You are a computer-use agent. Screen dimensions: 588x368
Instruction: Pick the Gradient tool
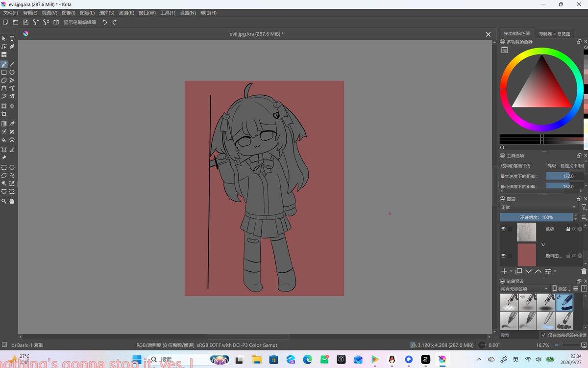tap(4, 124)
